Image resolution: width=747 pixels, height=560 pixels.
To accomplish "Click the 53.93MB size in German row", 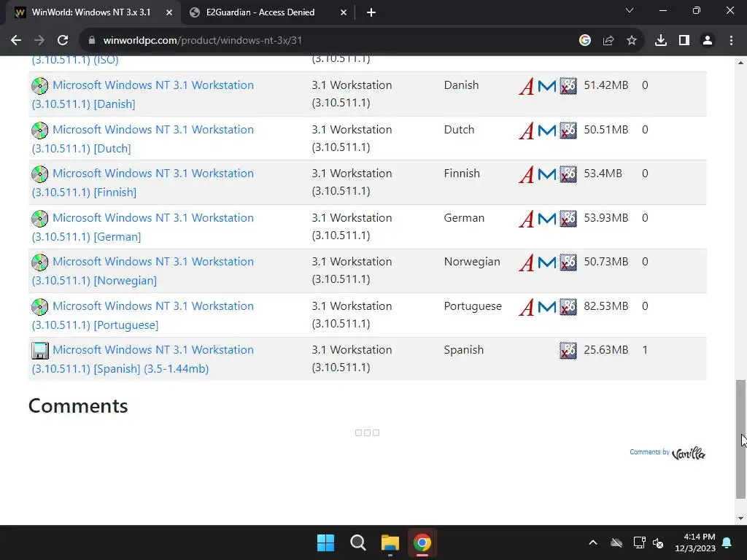I will pos(606,218).
